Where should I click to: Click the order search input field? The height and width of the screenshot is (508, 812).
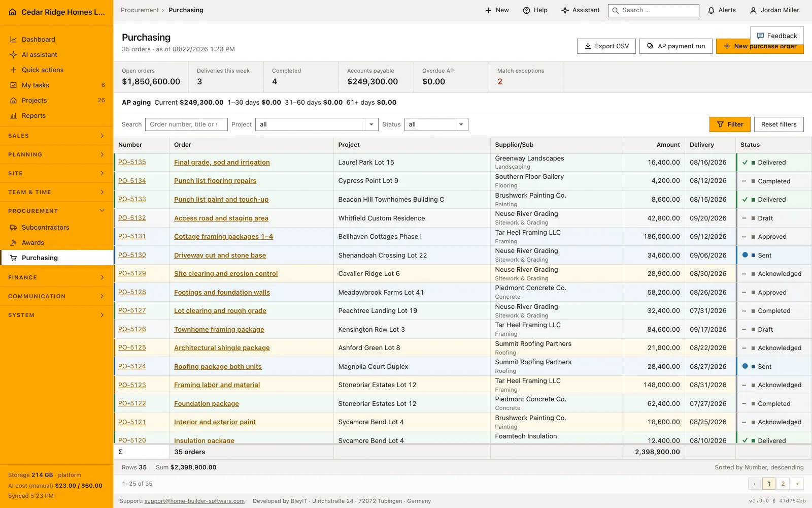186,124
